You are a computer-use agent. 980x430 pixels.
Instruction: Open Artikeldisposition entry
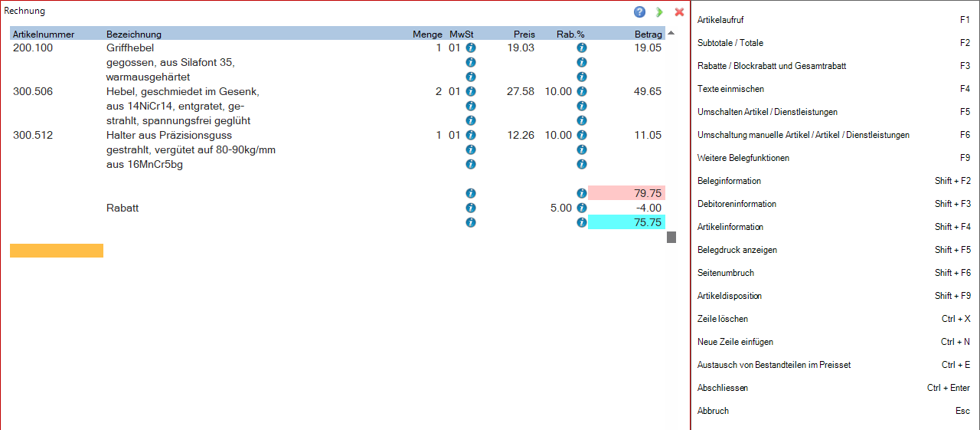834,296
